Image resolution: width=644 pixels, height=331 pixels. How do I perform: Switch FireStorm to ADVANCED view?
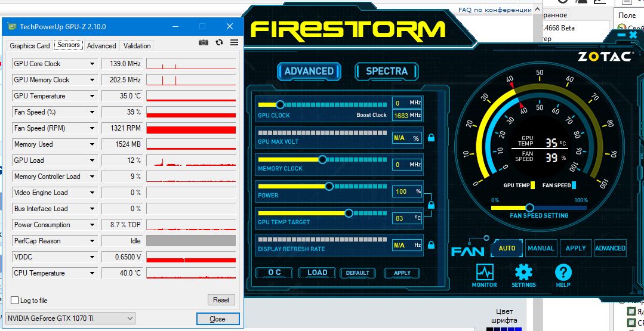tap(309, 71)
